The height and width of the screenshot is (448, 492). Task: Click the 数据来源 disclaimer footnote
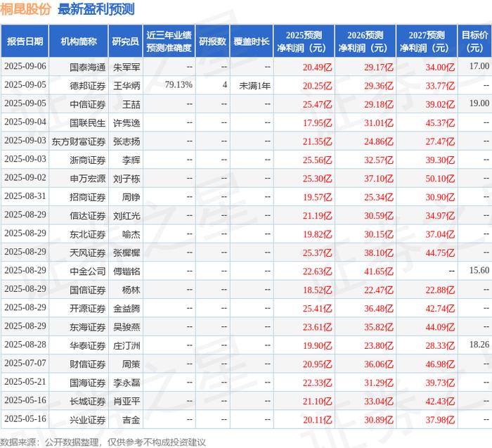coord(103,442)
